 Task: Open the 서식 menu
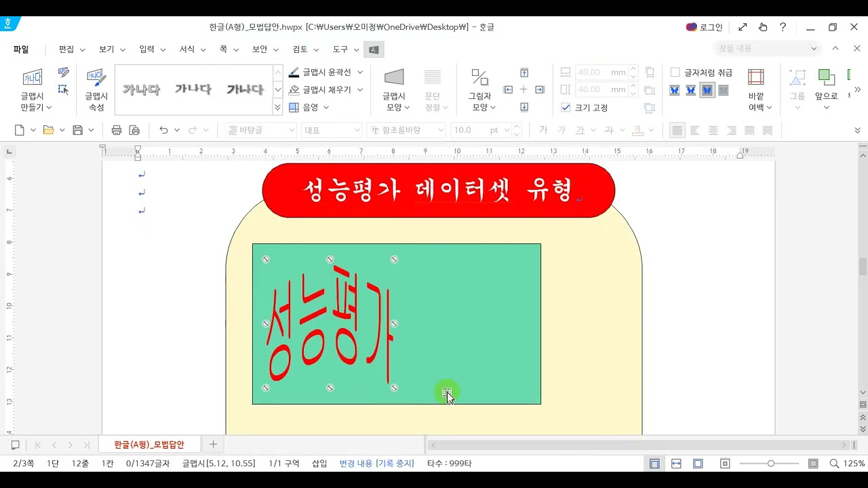click(192, 49)
